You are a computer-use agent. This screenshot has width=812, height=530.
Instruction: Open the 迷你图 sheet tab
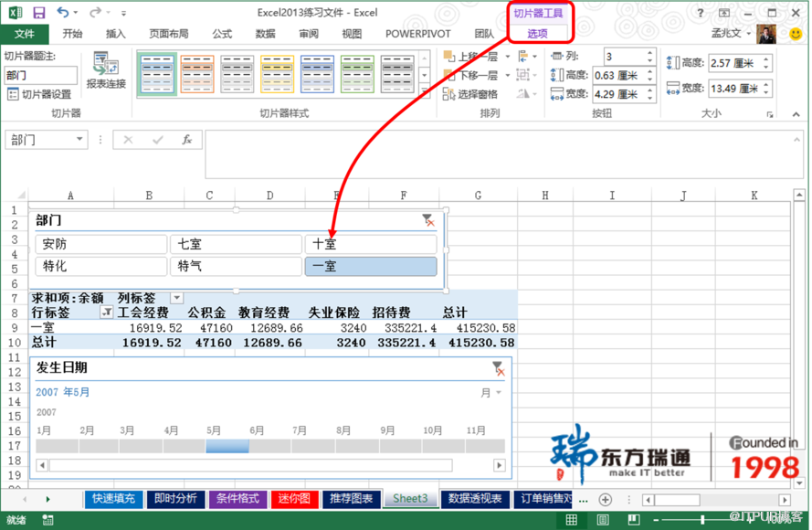click(x=293, y=499)
